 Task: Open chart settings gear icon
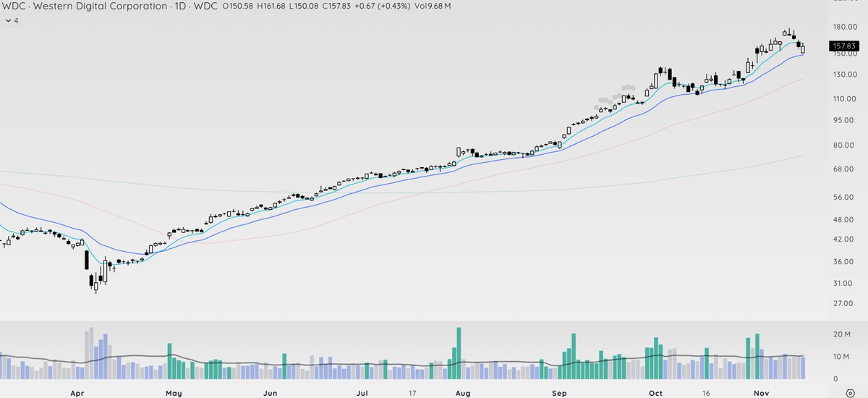850,393
